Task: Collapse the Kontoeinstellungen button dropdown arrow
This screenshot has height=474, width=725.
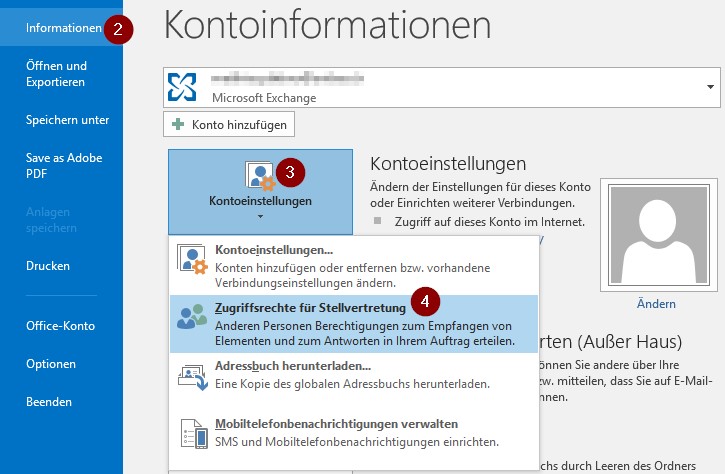Action: tap(260, 215)
